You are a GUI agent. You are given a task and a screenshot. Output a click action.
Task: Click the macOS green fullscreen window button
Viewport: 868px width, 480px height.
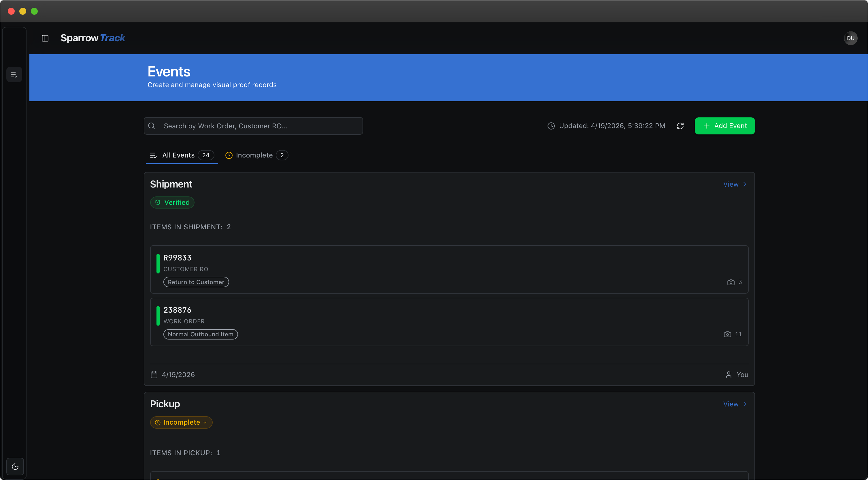34,11
